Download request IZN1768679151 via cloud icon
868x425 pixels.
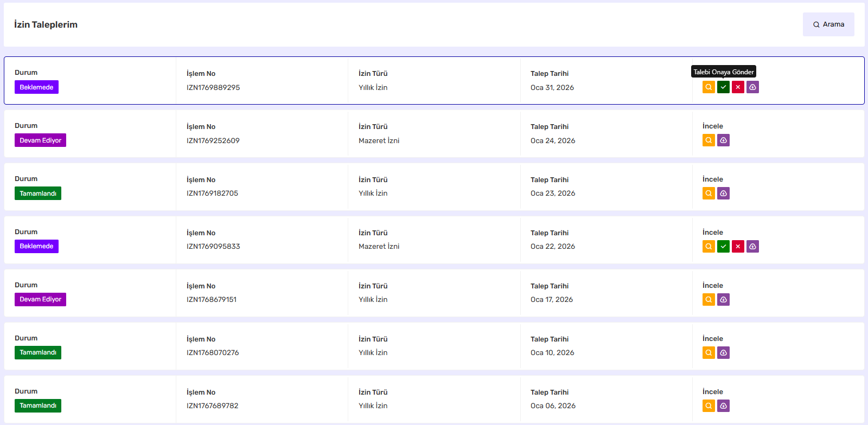tap(723, 300)
